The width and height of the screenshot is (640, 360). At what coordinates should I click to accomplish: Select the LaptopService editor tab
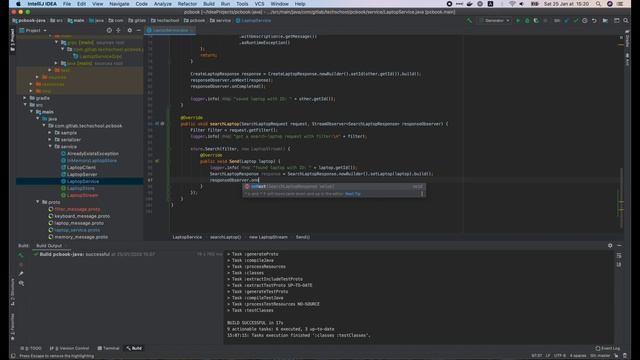(171, 30)
